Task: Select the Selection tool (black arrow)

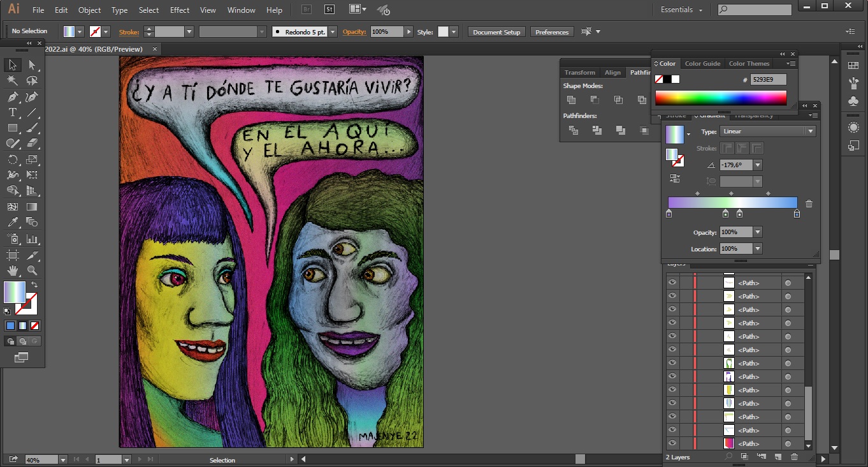Action: (13, 65)
